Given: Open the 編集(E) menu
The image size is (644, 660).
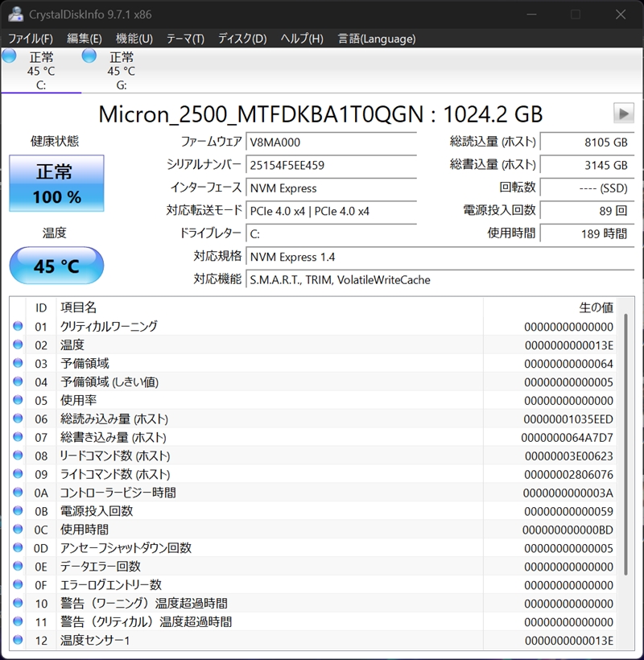Looking at the screenshot, I should pyautogui.click(x=85, y=39).
